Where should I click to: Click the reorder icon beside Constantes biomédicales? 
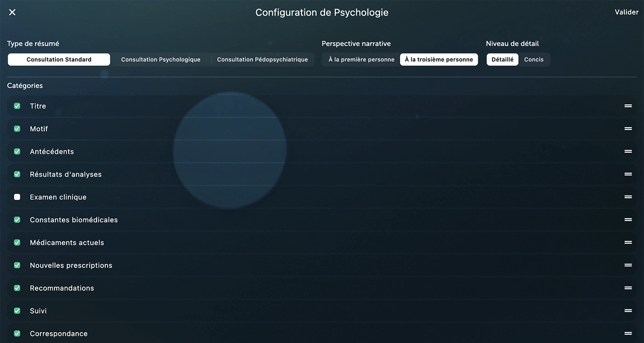[x=628, y=220]
